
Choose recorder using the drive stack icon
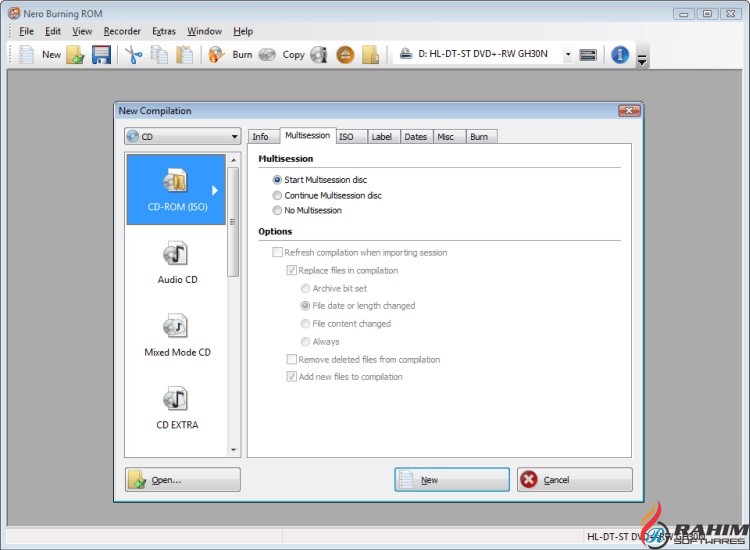(x=588, y=55)
